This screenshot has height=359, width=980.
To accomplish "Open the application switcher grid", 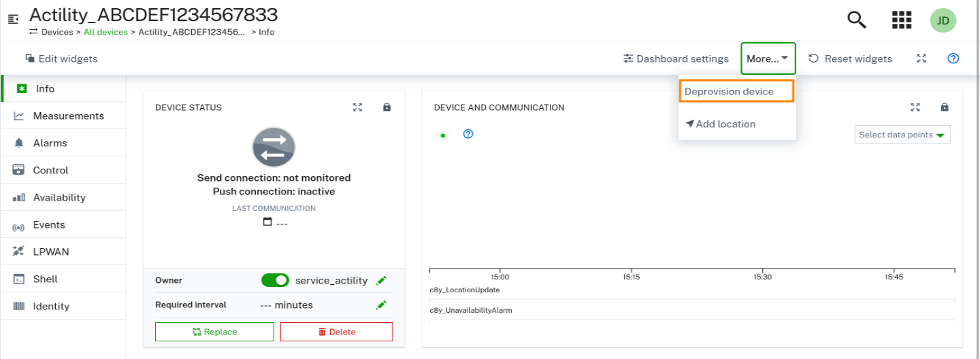I will point(901,20).
